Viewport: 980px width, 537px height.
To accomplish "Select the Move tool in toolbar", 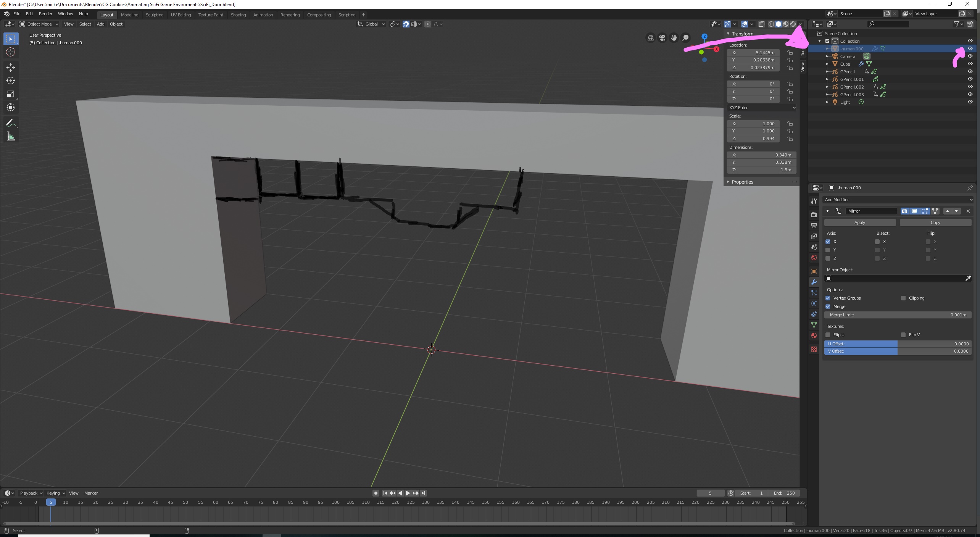I will (x=11, y=68).
